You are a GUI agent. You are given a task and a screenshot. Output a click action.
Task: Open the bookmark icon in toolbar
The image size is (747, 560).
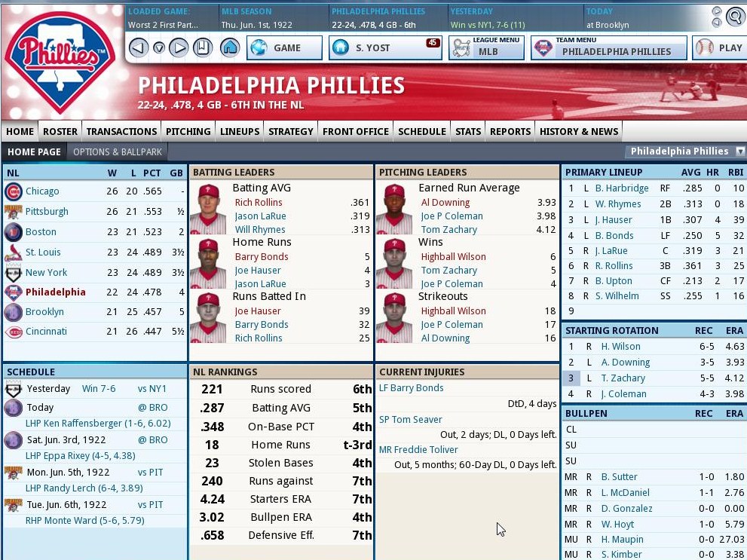point(203,48)
